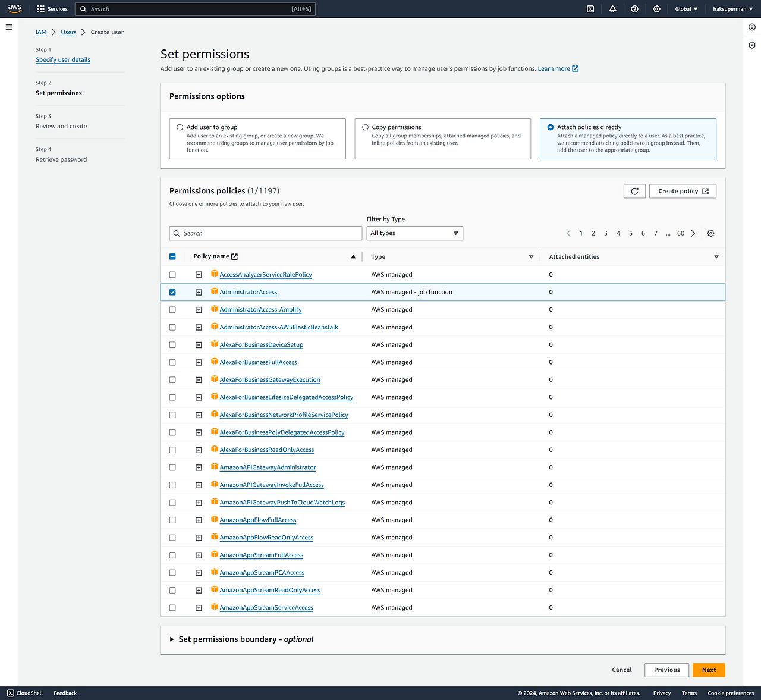Open the AmazonAppStreamFullAccess policy link
The height and width of the screenshot is (700, 761).
point(261,555)
